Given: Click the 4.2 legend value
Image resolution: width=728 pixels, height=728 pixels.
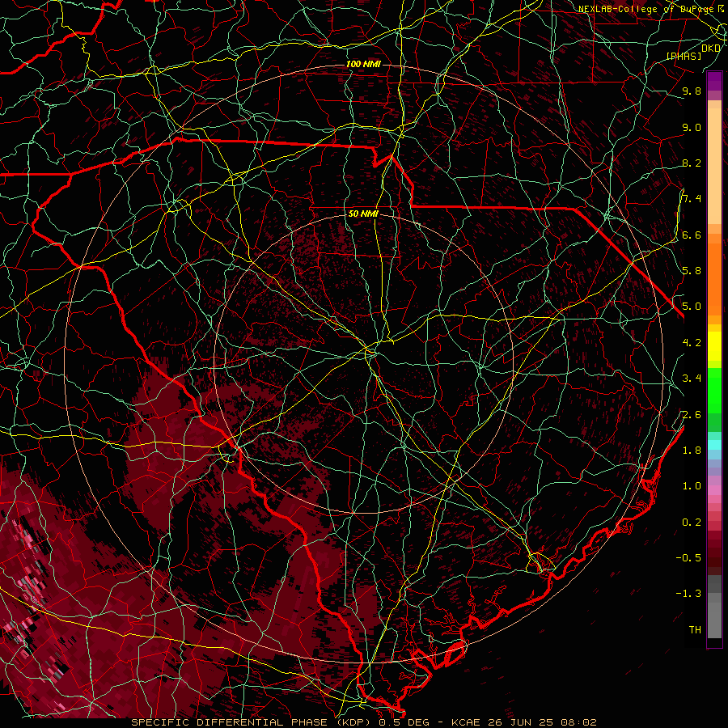Looking at the screenshot, I should (692, 343).
